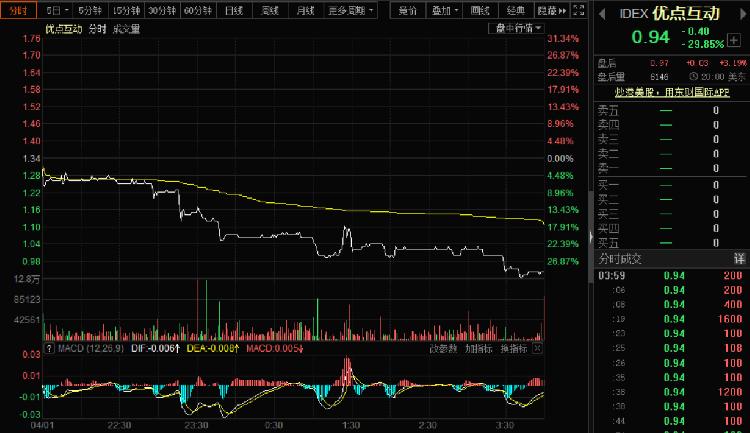Go to the previous stock arrow
Image resolution: width=750 pixels, height=433 pixels.
click(x=602, y=14)
